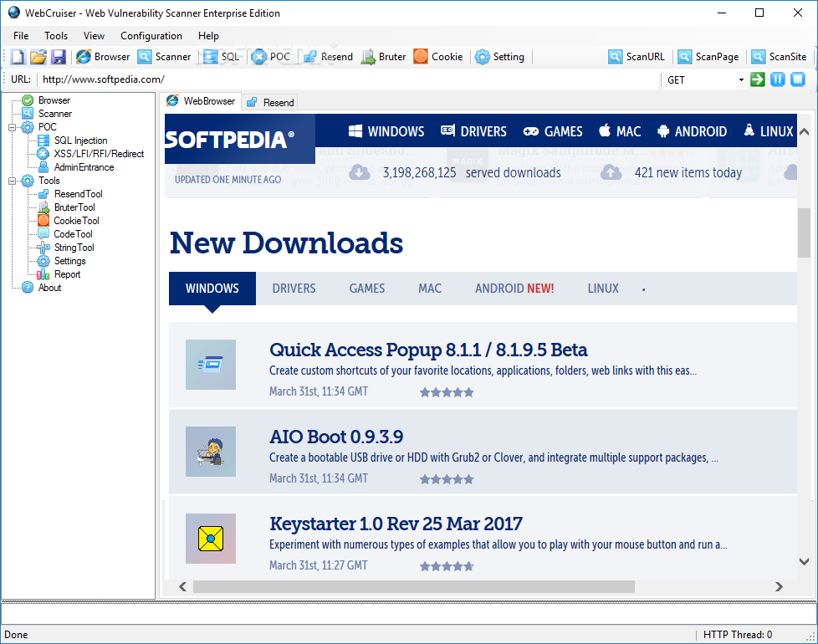Open the File menu
Viewport: 818px width, 644px height.
tap(21, 36)
